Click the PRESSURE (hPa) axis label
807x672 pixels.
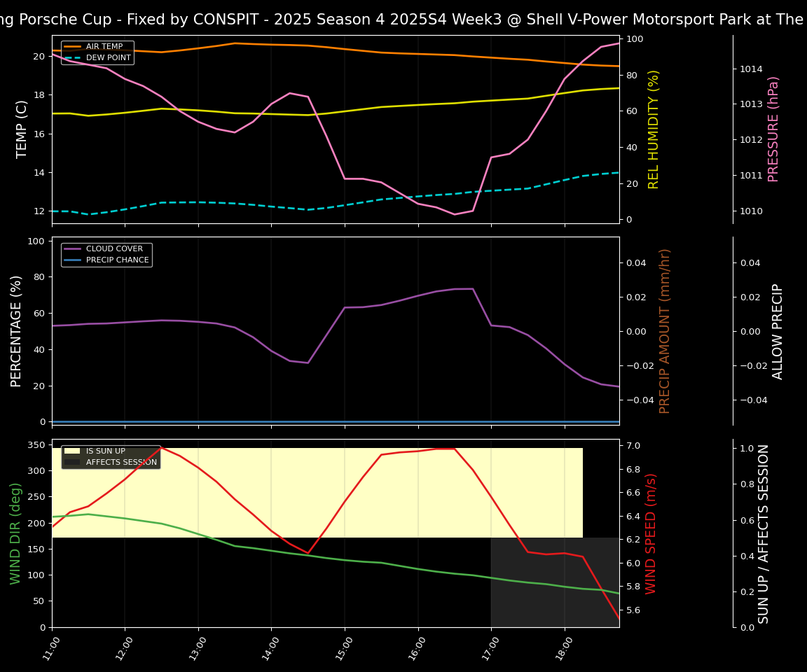pyautogui.click(x=773, y=129)
